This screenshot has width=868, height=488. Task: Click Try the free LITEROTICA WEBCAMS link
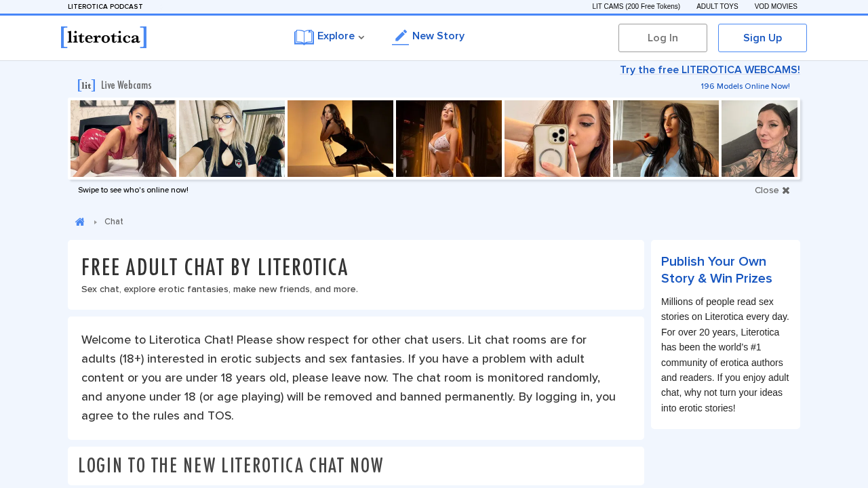[x=710, y=70]
